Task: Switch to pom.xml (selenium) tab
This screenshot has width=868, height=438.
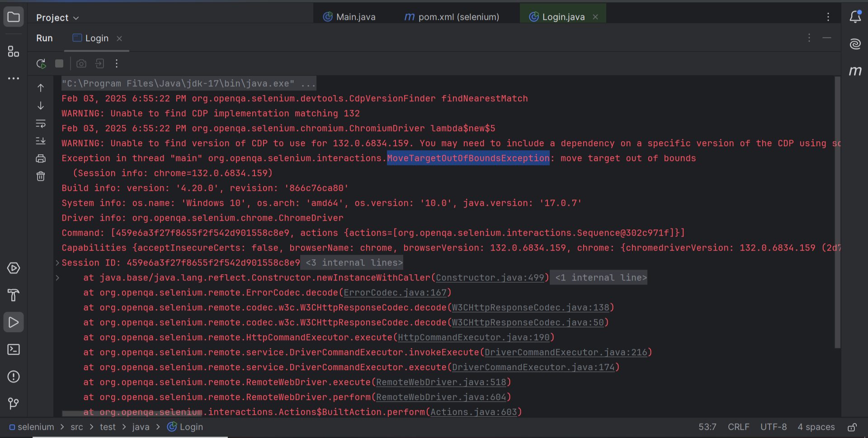Action: point(452,17)
